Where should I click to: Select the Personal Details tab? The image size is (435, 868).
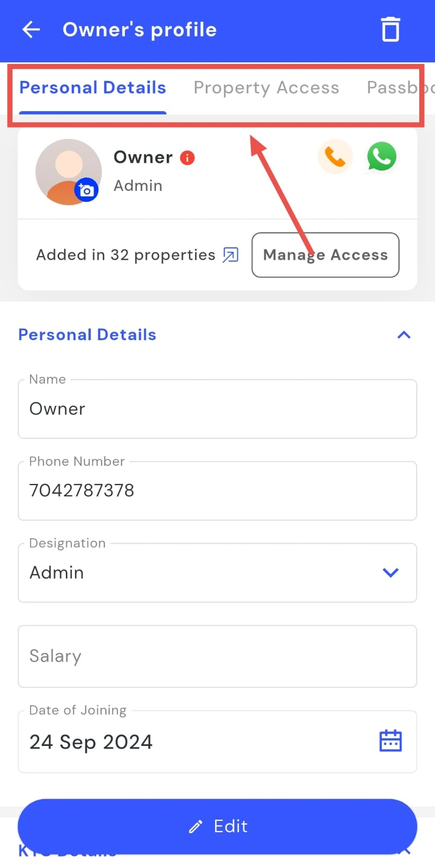point(93,88)
